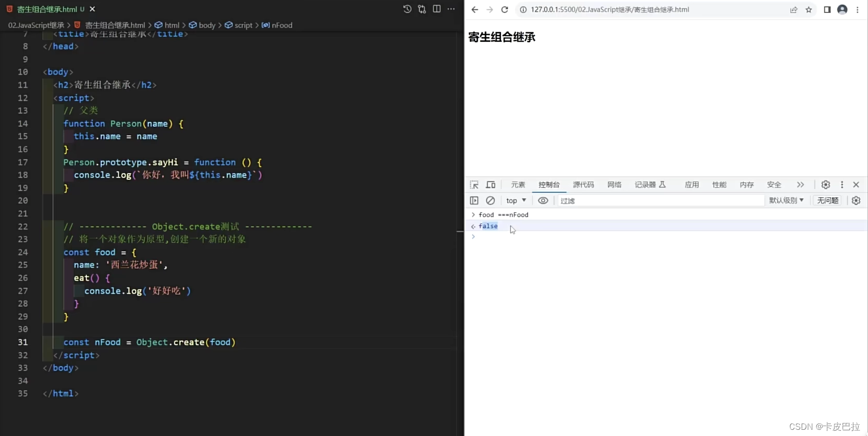The image size is (868, 436).
Task: Go forward in the browser
Action: tap(490, 10)
